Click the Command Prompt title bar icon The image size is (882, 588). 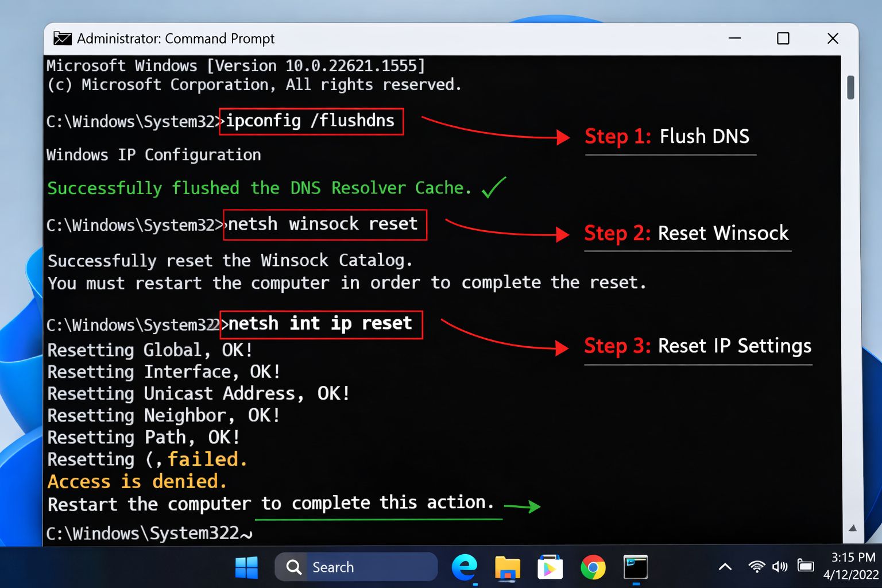tap(62, 38)
